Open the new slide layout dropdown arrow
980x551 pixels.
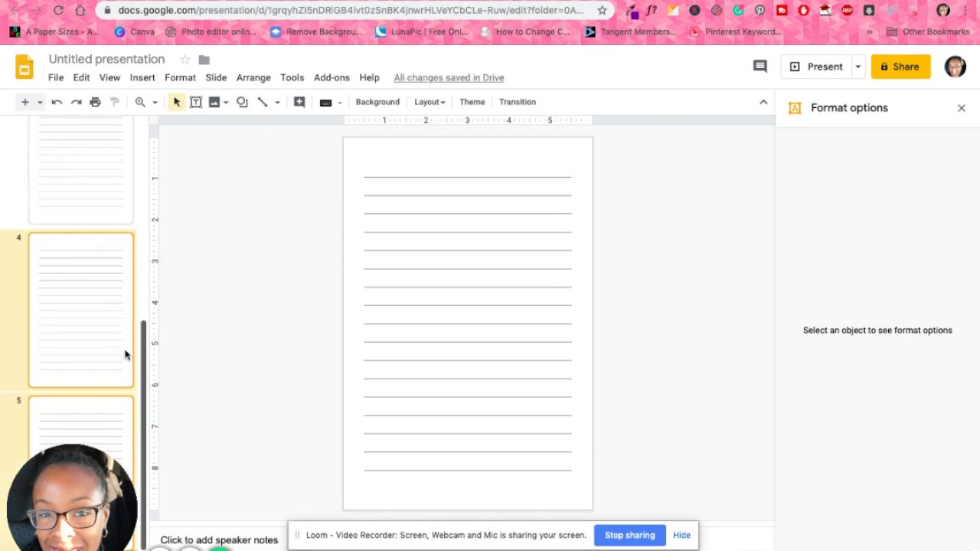pos(40,103)
